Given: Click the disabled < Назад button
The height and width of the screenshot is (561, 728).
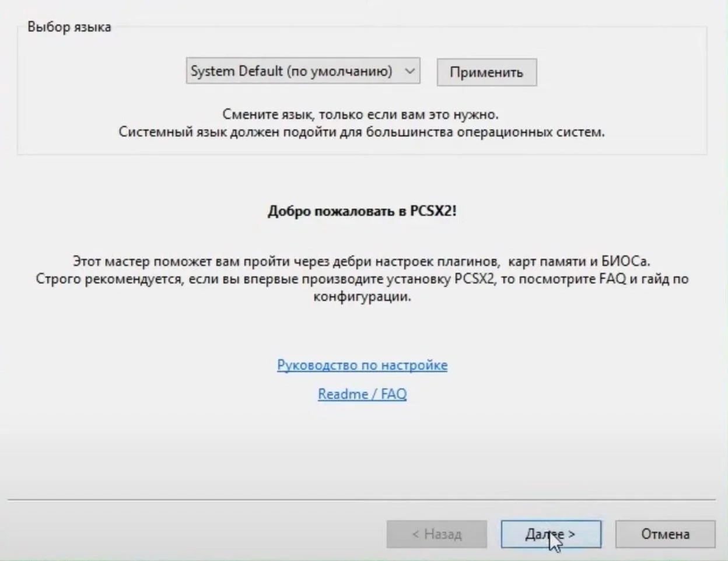Looking at the screenshot, I should [436, 534].
